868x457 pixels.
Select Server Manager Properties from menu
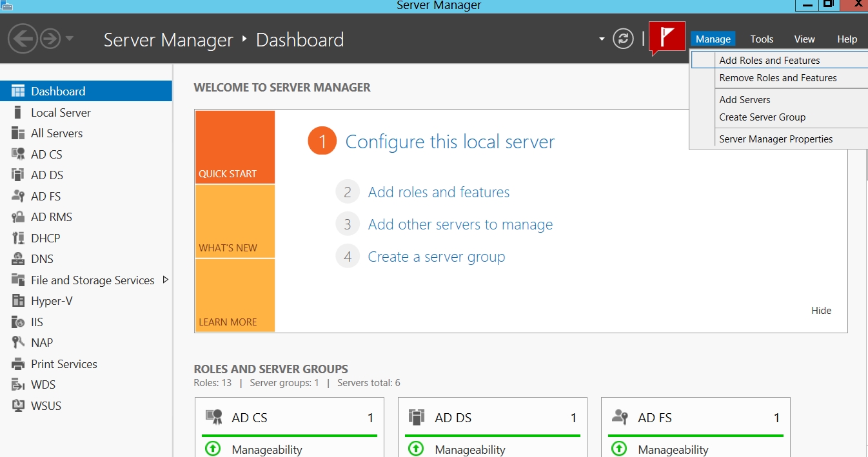776,139
